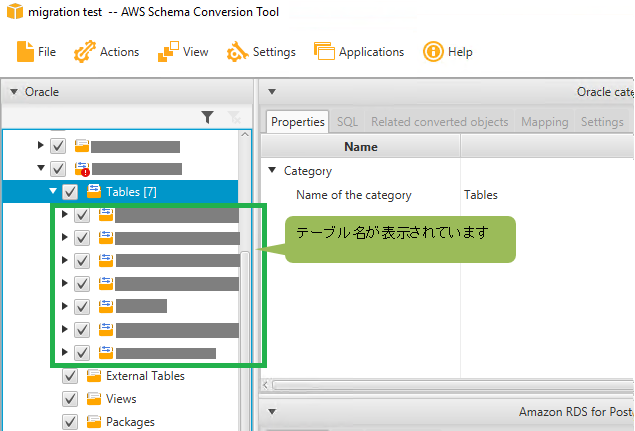Open the Mapping tab
This screenshot has height=431, width=635.
click(545, 122)
